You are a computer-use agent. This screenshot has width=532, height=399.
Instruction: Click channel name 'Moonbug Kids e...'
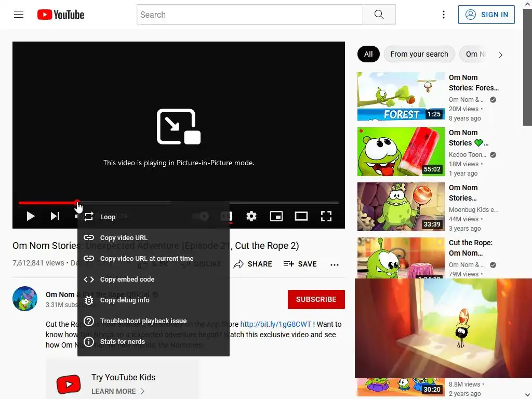(x=473, y=210)
